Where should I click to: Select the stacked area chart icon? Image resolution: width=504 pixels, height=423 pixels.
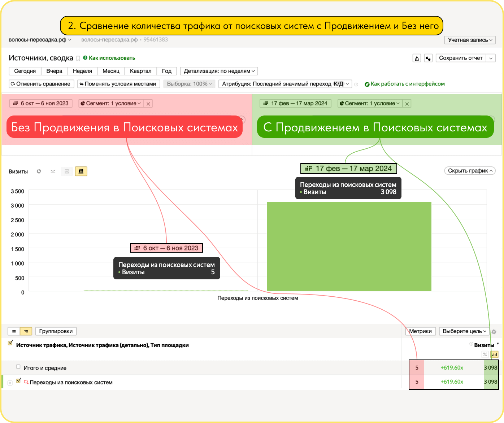pos(67,171)
